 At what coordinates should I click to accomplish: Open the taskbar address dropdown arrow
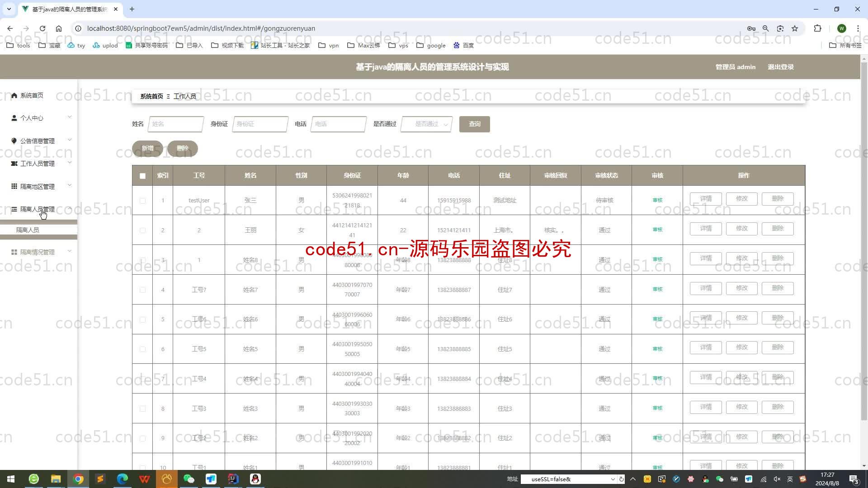[613, 479]
